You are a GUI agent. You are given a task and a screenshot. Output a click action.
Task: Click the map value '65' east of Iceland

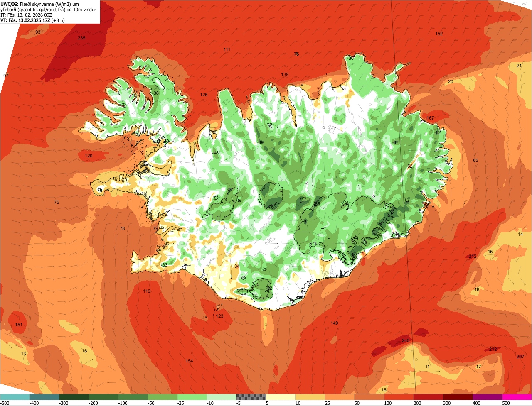475,161
